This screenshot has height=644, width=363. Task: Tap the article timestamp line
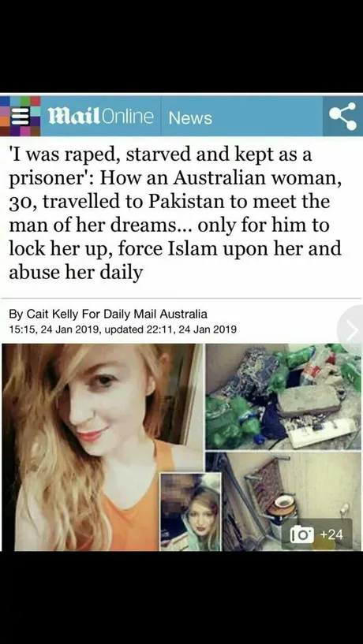[122, 329]
